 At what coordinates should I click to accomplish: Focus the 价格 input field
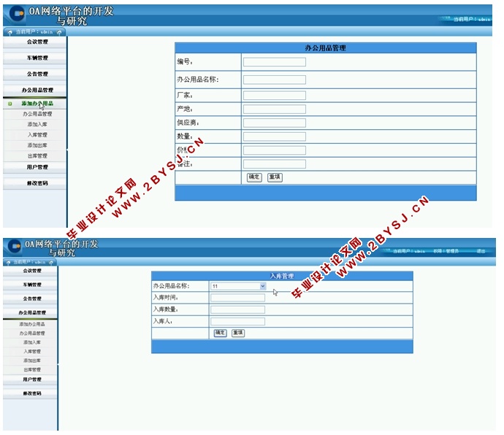pos(275,150)
